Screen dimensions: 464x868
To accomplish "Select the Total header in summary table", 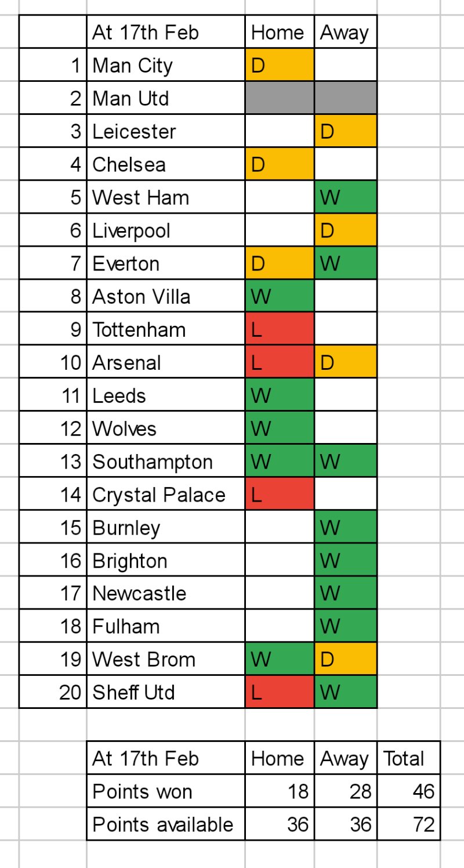I will pyautogui.click(x=408, y=758).
